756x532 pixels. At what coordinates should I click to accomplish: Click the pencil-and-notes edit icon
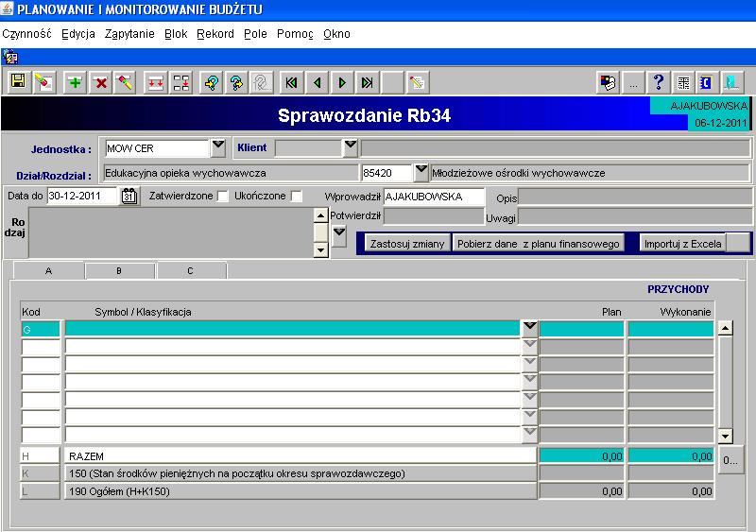417,82
